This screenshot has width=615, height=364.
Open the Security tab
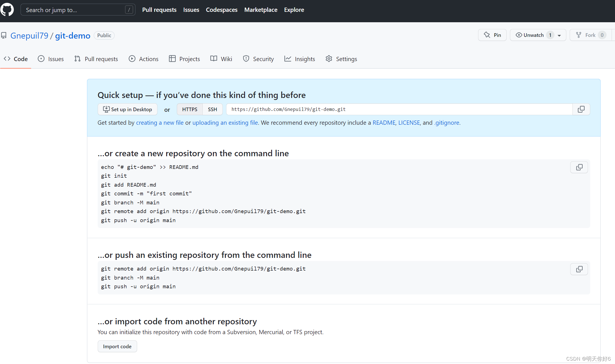(x=258, y=59)
